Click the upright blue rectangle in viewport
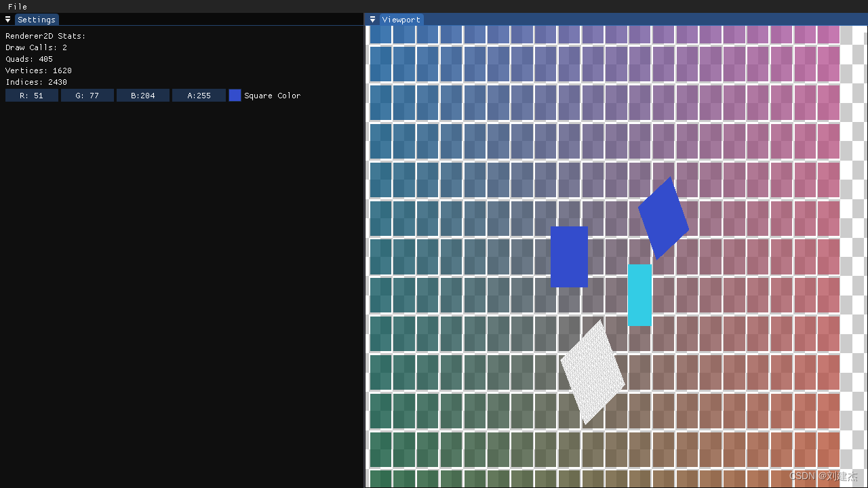This screenshot has width=868, height=488. [569, 257]
